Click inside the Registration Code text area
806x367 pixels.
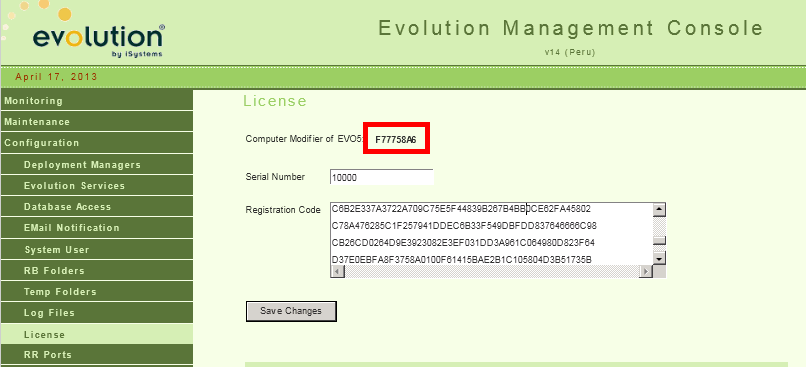pos(491,234)
